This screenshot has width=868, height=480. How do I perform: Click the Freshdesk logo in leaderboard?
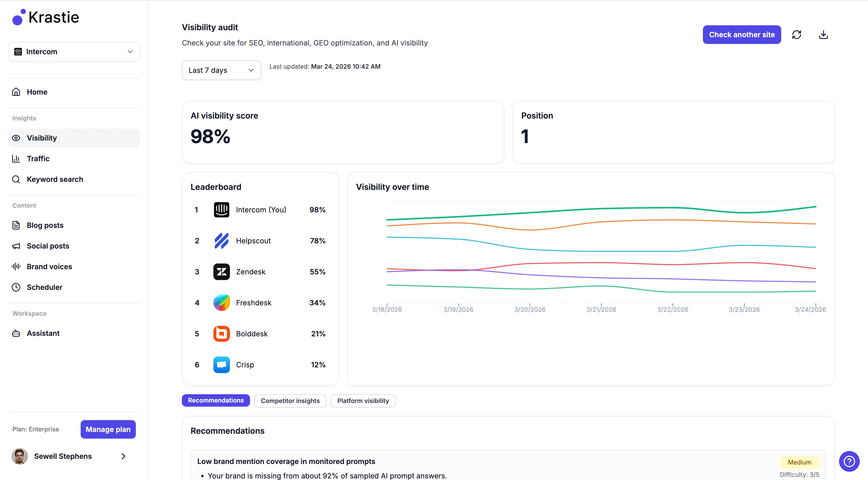click(x=221, y=303)
